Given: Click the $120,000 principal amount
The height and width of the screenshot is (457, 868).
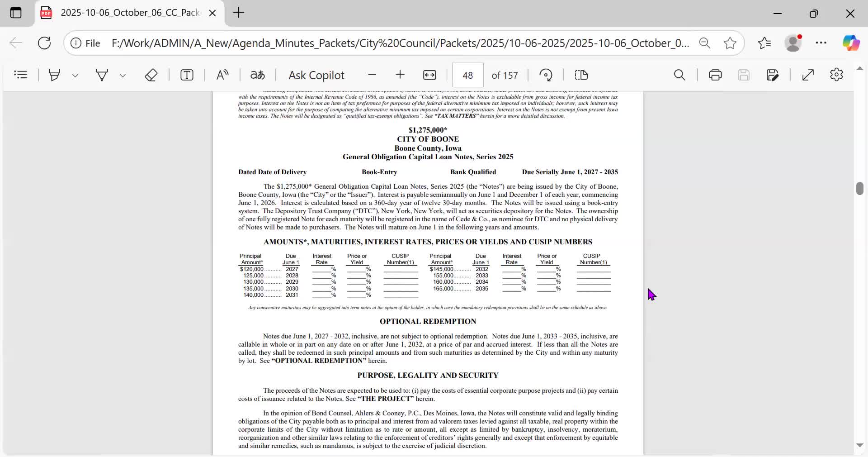Looking at the screenshot, I should pos(252,269).
